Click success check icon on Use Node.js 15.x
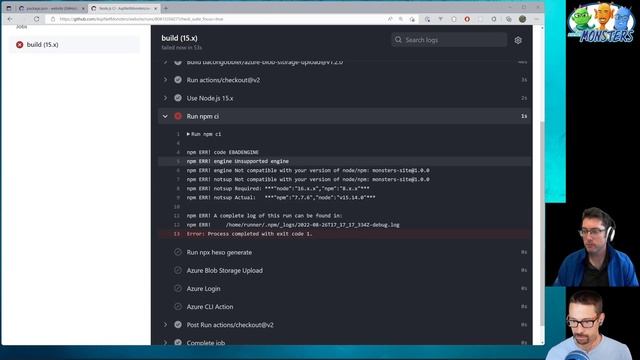This screenshot has width=640, height=360. [178, 98]
